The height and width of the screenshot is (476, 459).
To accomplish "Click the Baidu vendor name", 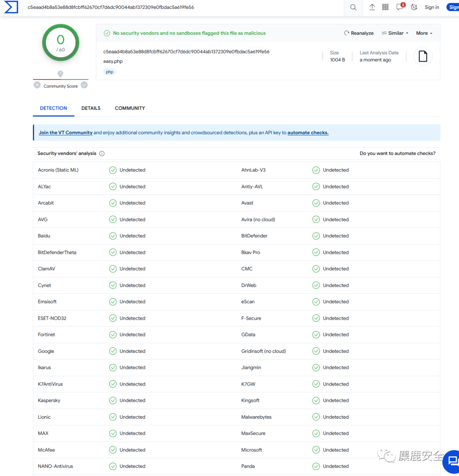I will [44, 236].
